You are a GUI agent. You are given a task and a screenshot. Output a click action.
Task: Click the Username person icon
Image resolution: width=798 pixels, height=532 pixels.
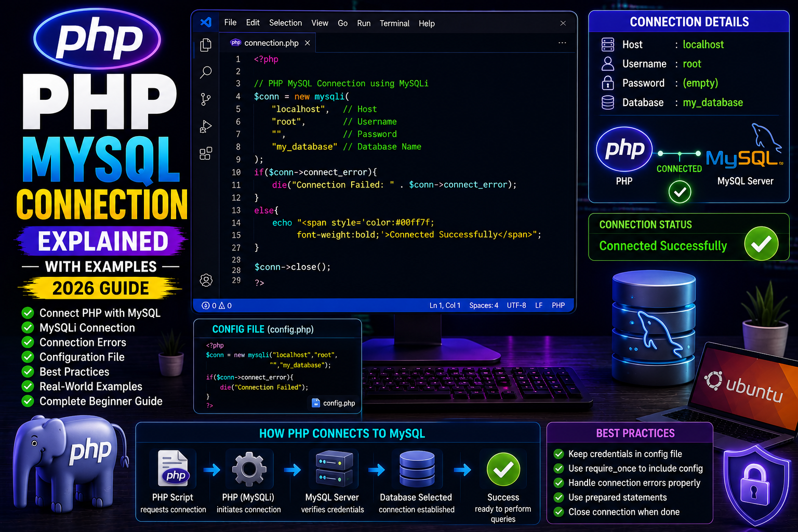coord(608,64)
